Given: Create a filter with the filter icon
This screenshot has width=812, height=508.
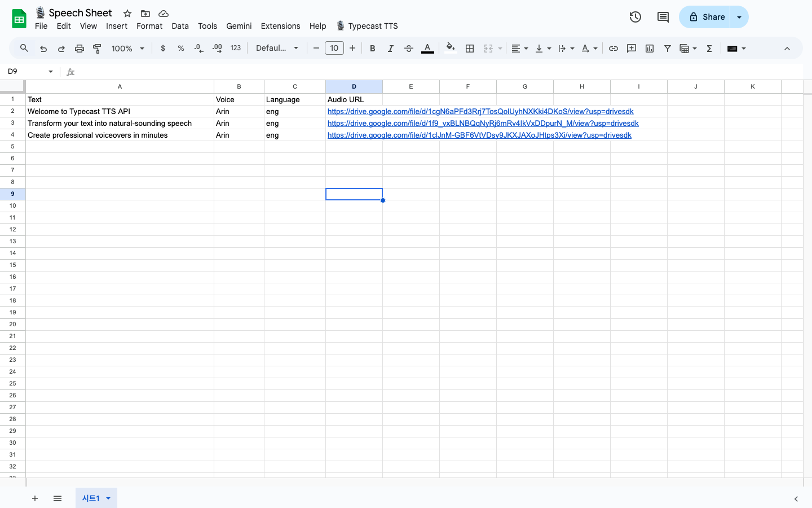Looking at the screenshot, I should (x=668, y=48).
